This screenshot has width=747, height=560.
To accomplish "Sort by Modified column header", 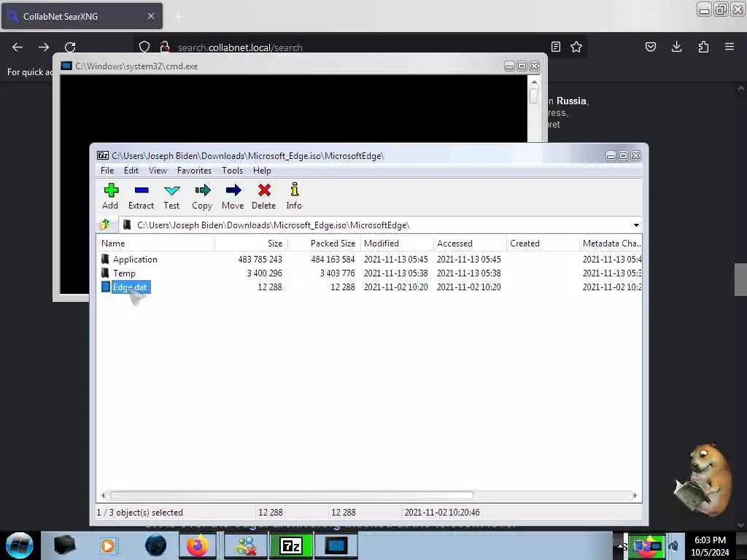I will pyautogui.click(x=397, y=244).
